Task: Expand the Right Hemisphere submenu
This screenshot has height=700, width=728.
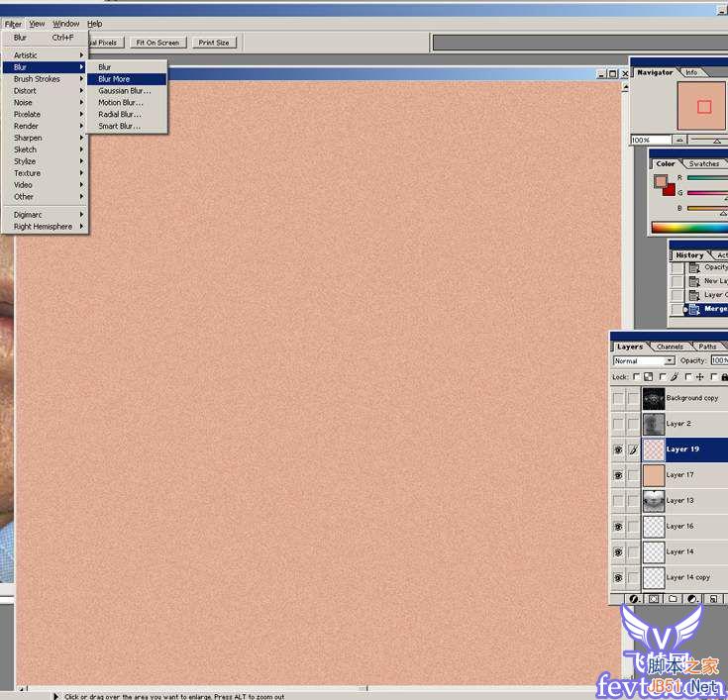Action: coord(45,227)
